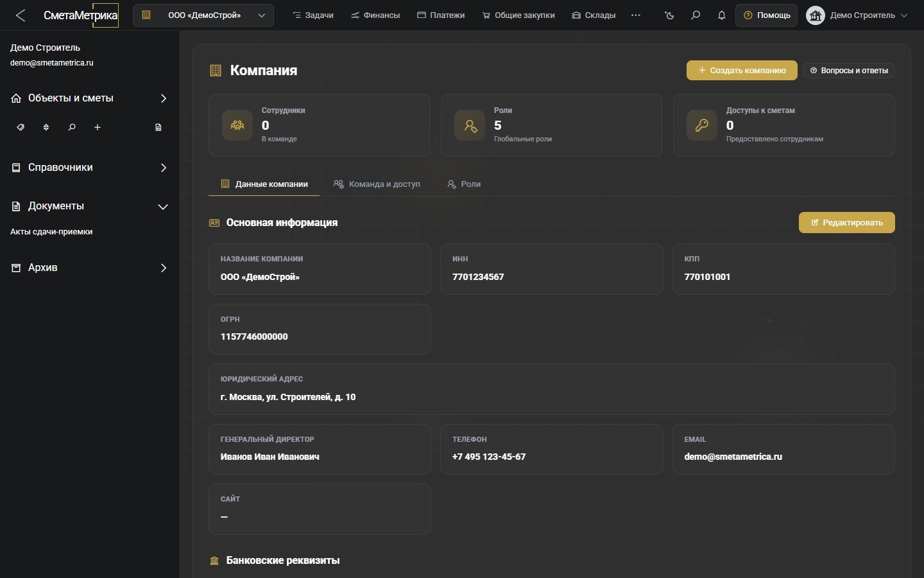Open Общие закупки in the top bar
Screen dimensions: 924x578
518,15
